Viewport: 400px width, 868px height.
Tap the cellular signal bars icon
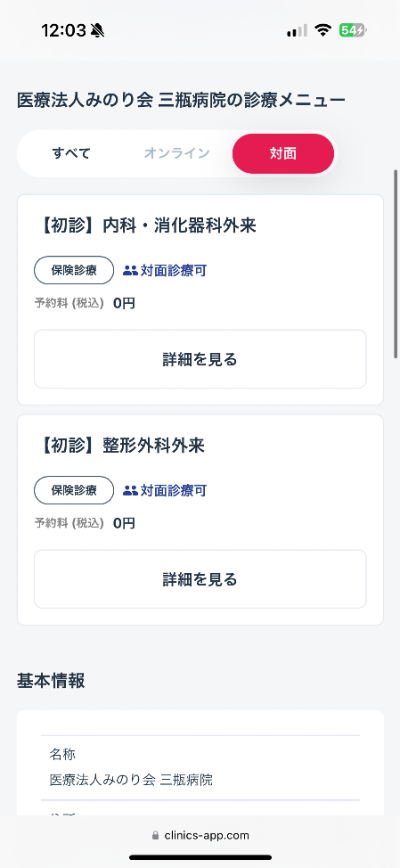pyautogui.click(x=297, y=31)
